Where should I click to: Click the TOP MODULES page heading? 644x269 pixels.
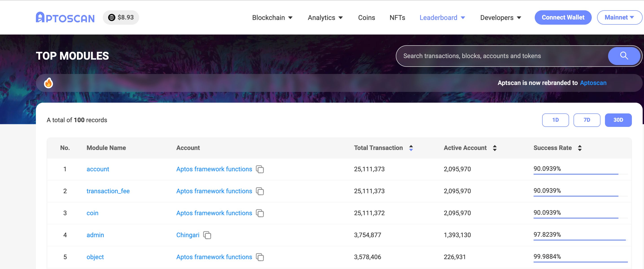pos(72,56)
